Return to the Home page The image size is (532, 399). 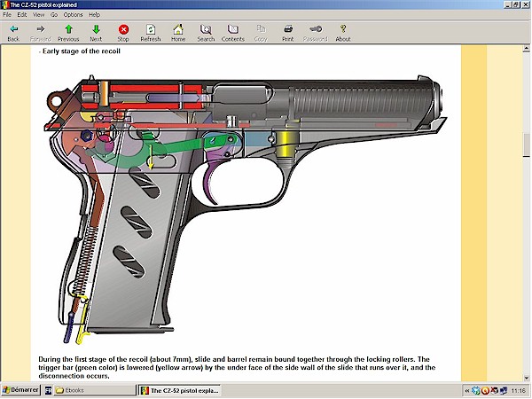pyautogui.click(x=178, y=33)
